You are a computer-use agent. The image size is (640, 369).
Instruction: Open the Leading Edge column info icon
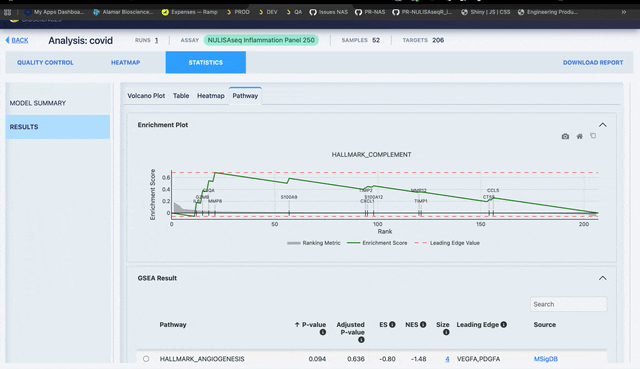point(504,325)
